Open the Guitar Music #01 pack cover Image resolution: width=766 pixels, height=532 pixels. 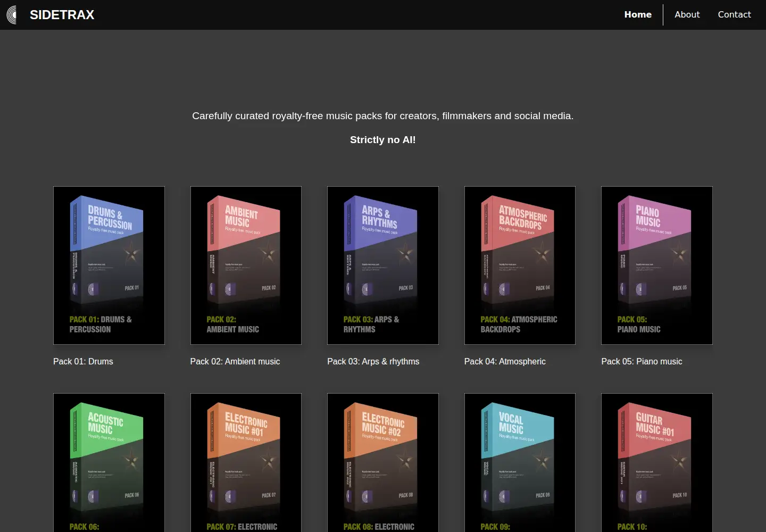(x=657, y=463)
